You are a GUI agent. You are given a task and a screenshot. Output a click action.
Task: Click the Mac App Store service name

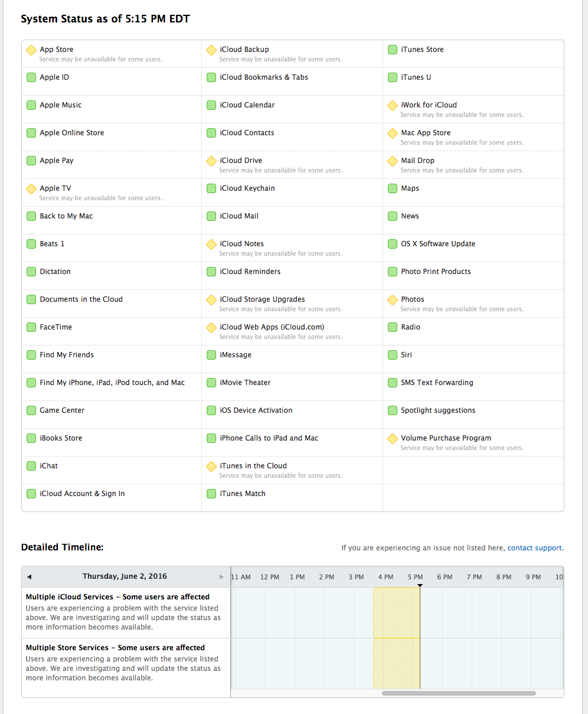426,133
